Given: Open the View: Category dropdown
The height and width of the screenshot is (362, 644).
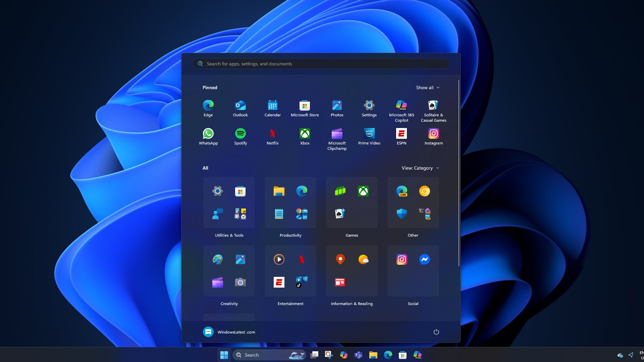Looking at the screenshot, I should pos(420,168).
